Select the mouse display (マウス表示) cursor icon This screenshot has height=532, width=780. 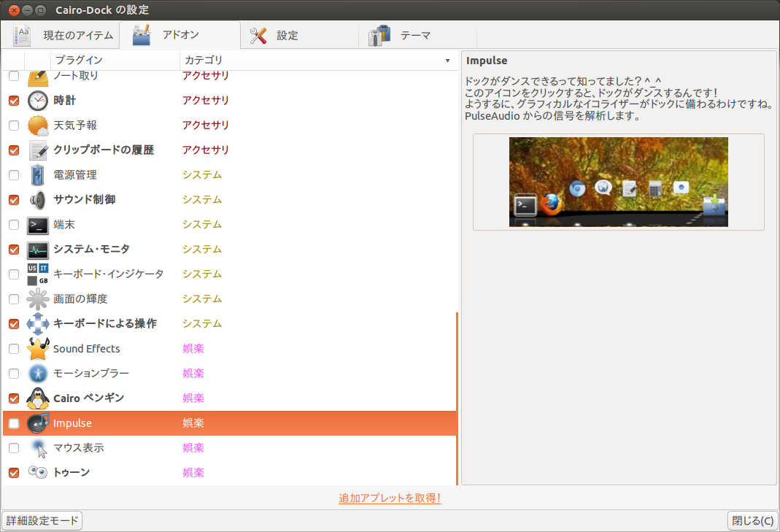coord(38,448)
